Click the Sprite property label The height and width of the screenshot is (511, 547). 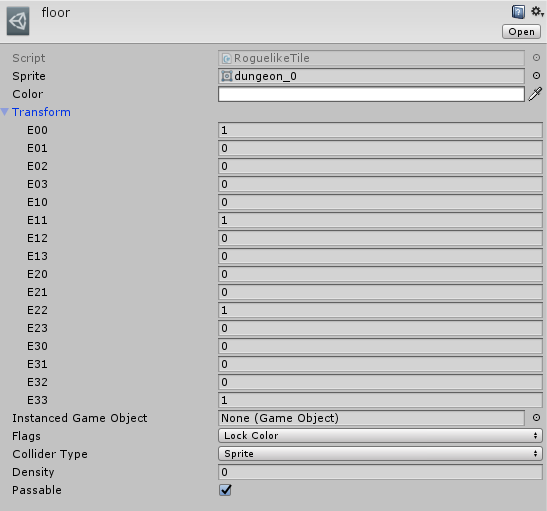[29, 76]
